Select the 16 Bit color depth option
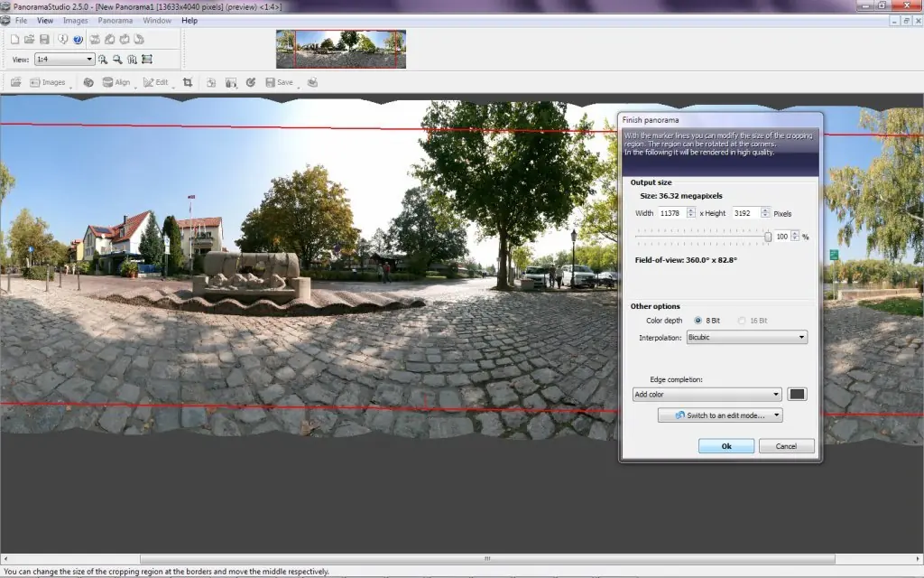Viewport: 924px width, 578px height. [753, 321]
